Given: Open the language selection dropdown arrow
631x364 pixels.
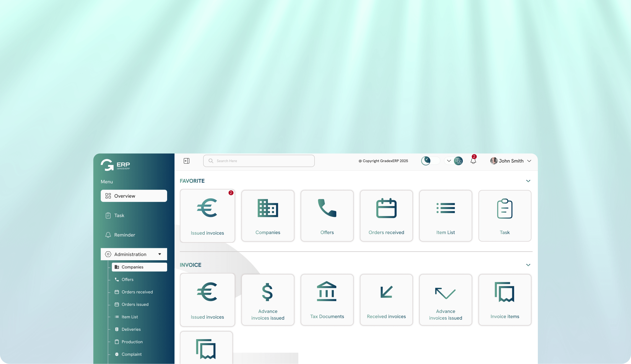Looking at the screenshot, I should click(449, 161).
